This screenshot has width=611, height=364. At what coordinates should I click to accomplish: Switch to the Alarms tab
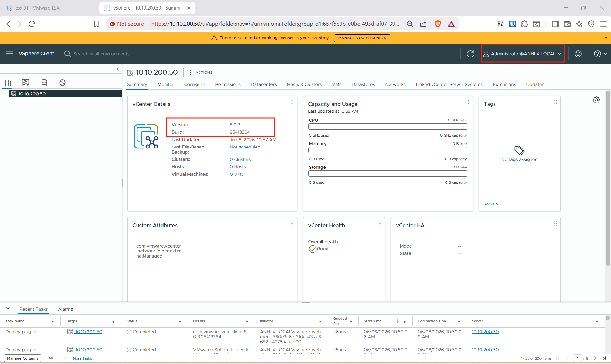(65, 309)
